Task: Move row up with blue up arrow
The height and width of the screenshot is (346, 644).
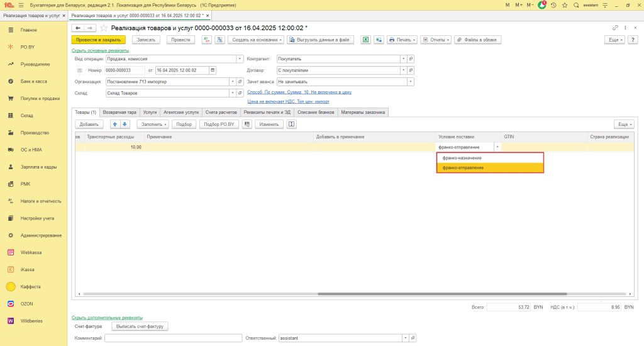Action: pyautogui.click(x=115, y=124)
